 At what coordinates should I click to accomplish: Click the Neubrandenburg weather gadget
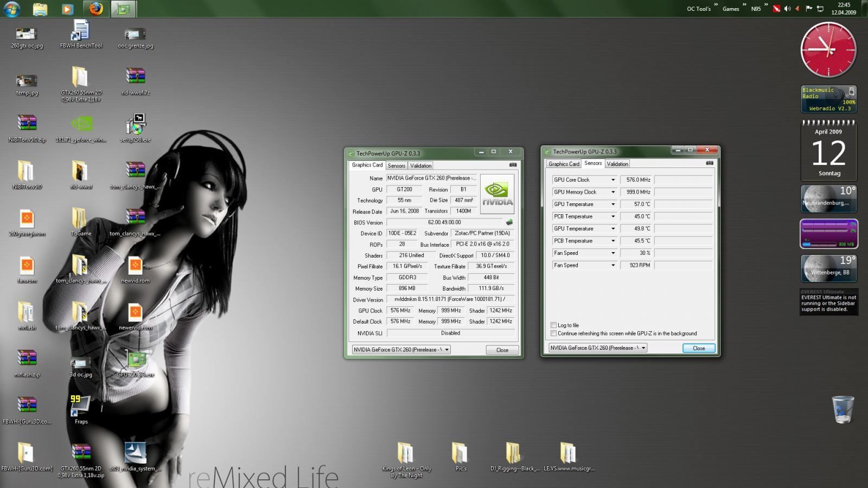click(x=829, y=198)
